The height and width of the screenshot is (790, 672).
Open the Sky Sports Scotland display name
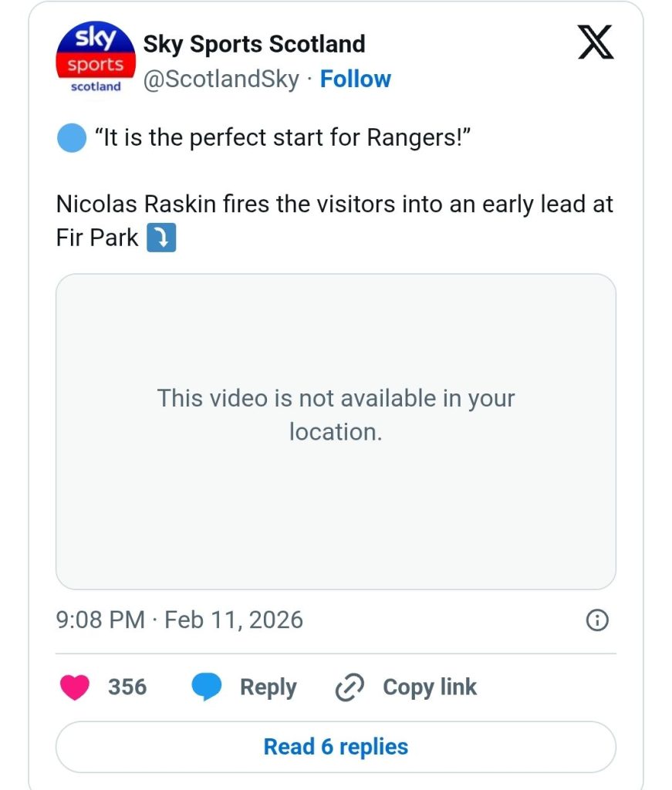(x=254, y=44)
